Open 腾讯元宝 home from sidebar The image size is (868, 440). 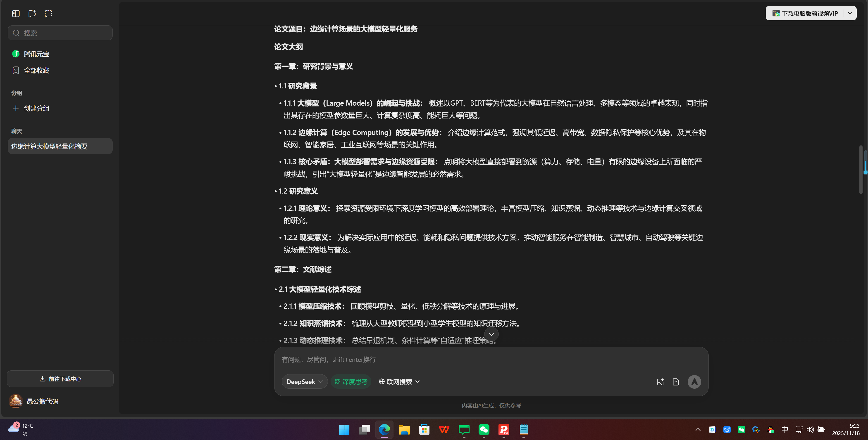coord(36,54)
